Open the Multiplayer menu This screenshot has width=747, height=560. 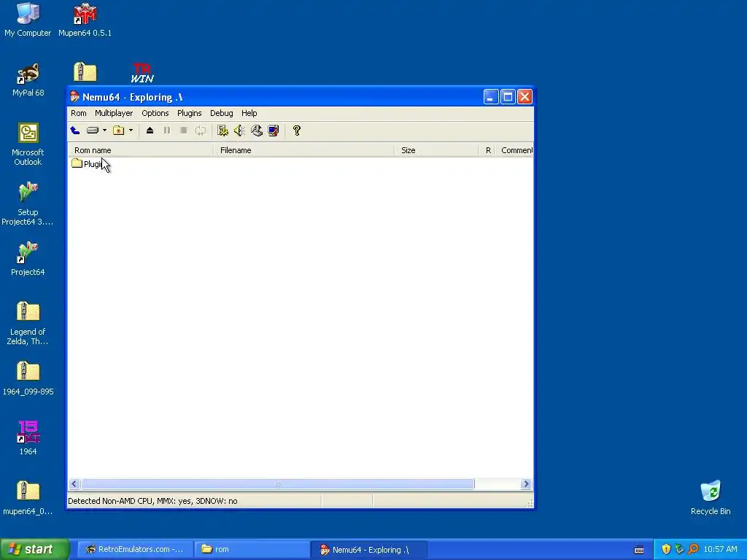tap(114, 113)
